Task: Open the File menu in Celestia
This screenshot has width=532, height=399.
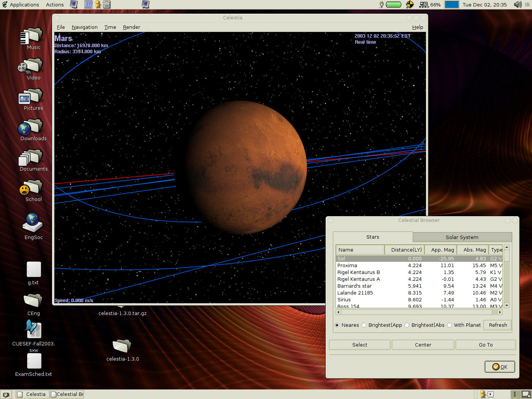Action: [x=61, y=27]
